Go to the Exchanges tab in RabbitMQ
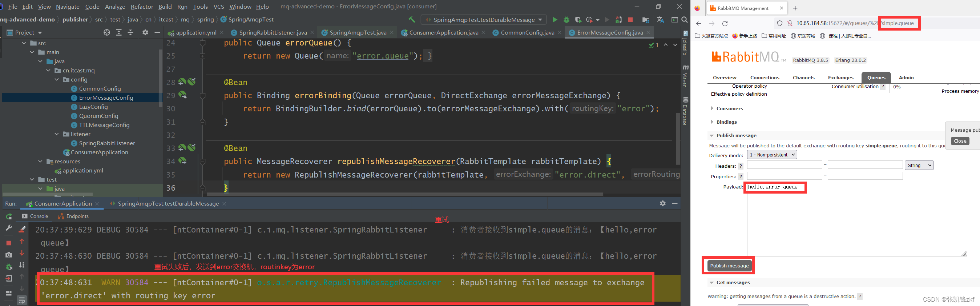980x306 pixels. coord(840,78)
